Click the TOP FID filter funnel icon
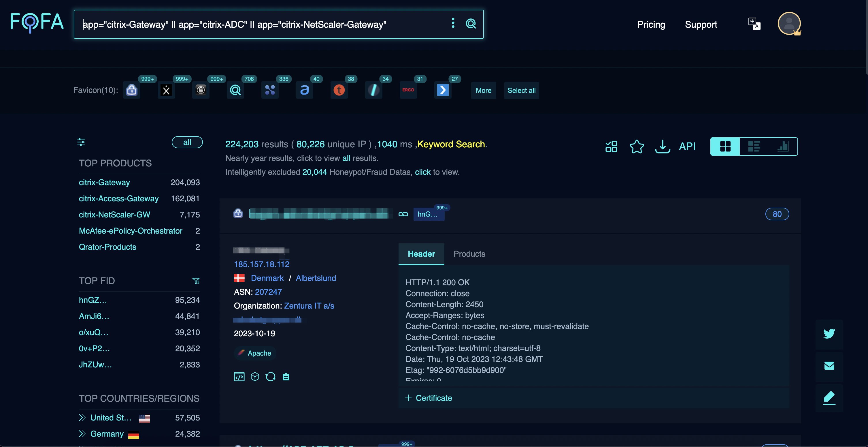The image size is (868, 447). [196, 281]
